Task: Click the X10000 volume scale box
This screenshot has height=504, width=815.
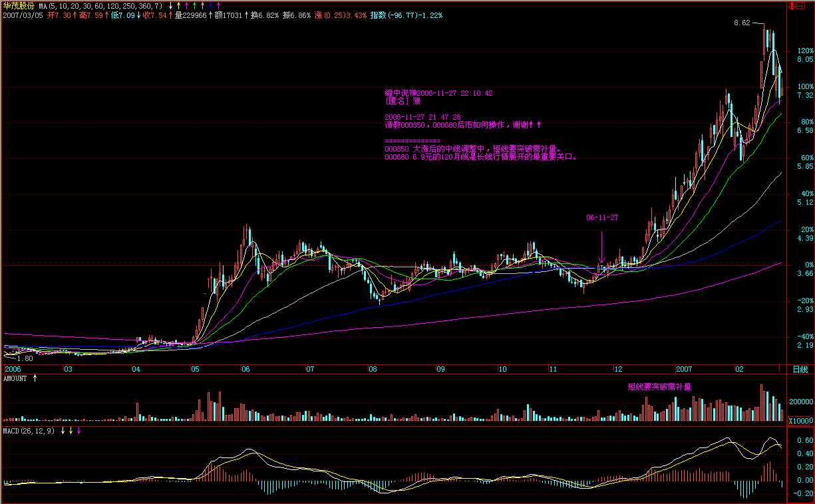Action: point(800,421)
